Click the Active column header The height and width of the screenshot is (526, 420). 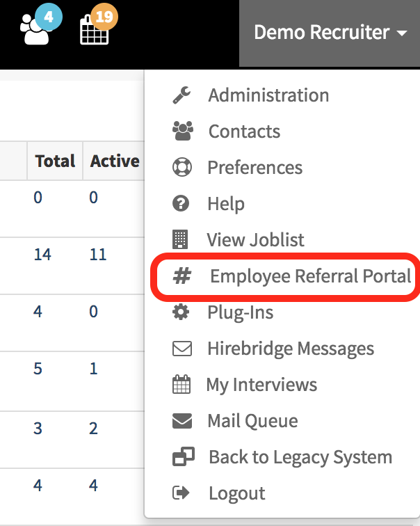[115, 161]
